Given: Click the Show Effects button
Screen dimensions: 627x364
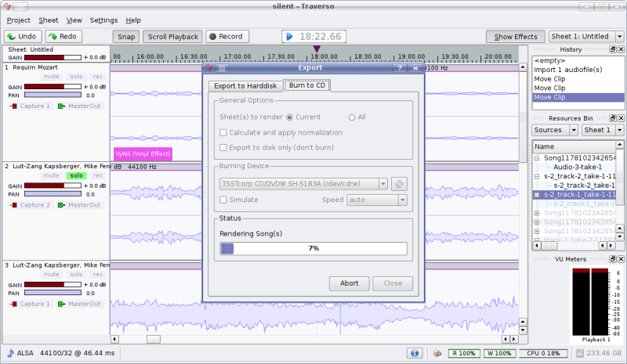Looking at the screenshot, I should [516, 37].
